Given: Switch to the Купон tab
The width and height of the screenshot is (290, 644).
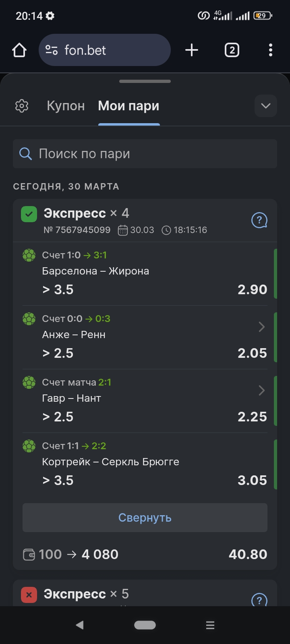Looking at the screenshot, I should pos(66,106).
